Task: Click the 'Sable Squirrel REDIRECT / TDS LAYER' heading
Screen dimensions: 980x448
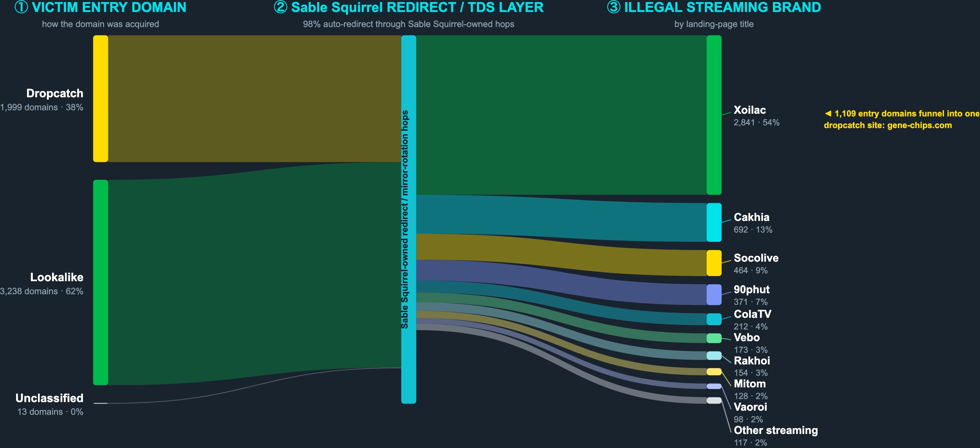Action: [409, 7]
